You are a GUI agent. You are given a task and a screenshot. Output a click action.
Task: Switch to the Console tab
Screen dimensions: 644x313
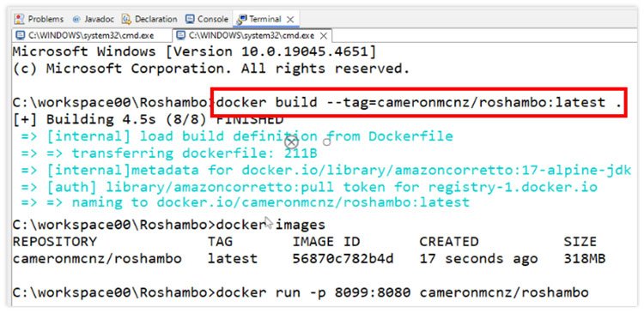pos(207,19)
